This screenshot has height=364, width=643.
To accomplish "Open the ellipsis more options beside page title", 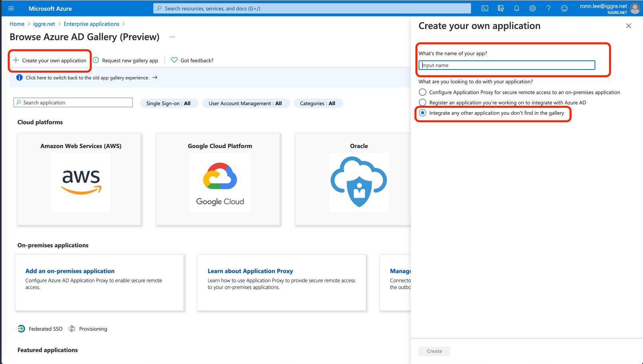I will coord(172,37).
